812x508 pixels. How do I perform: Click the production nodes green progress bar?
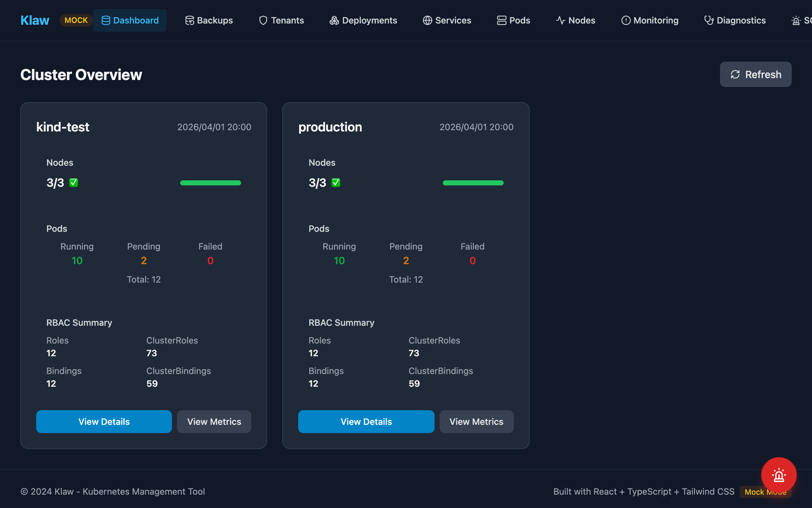(473, 183)
